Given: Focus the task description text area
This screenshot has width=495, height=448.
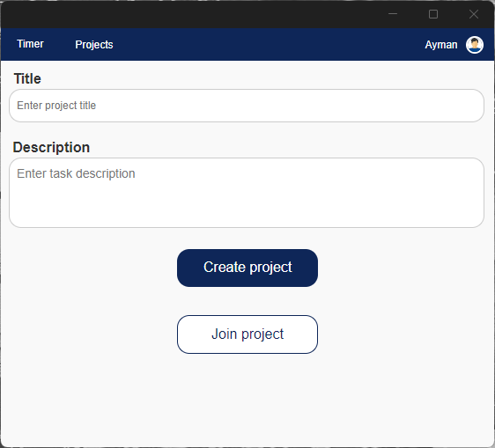Looking at the screenshot, I should (247, 193).
